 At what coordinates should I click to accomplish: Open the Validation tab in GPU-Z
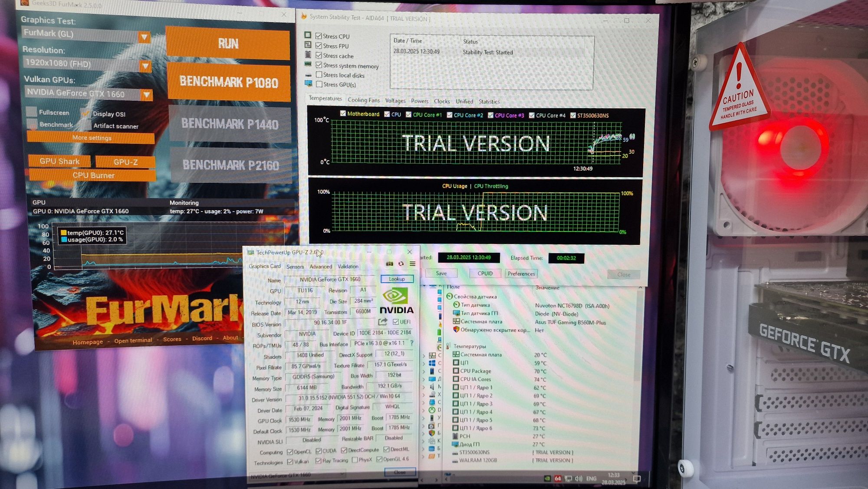click(348, 267)
